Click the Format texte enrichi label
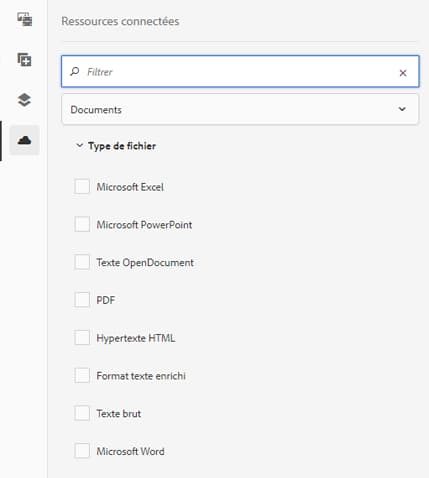Screen dimensions: 429x478 (141, 376)
